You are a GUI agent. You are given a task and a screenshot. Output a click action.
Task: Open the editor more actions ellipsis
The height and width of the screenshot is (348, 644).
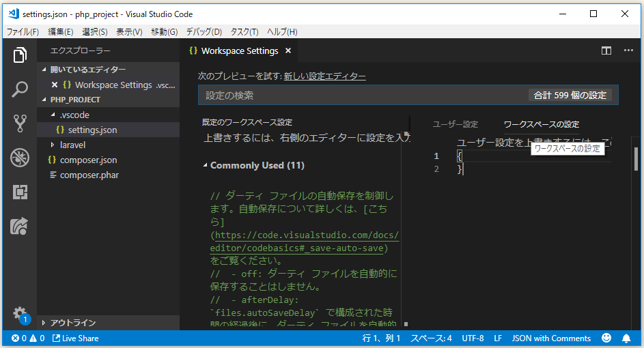[628, 50]
